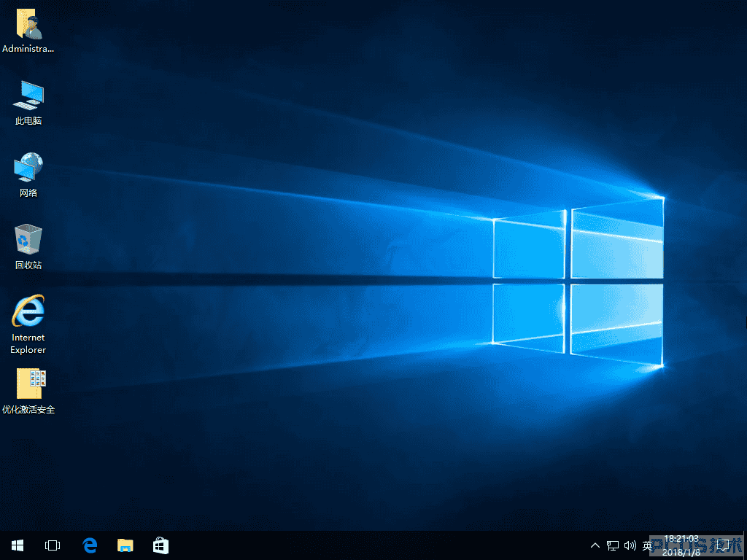
Task: Click the 'Internet Explorer' icon label text
Action: coord(28,343)
